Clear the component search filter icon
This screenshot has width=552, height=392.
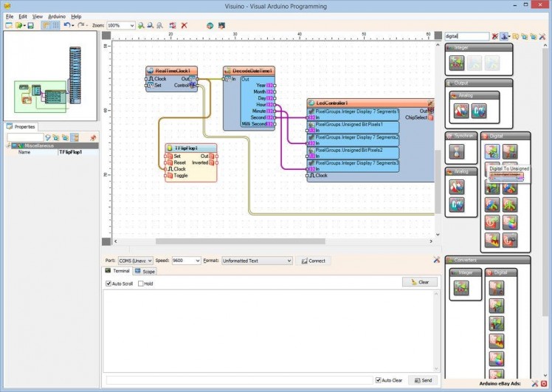(x=495, y=35)
